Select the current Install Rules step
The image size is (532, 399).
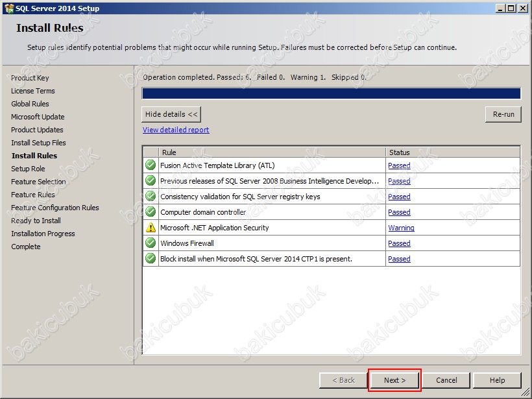coord(34,156)
